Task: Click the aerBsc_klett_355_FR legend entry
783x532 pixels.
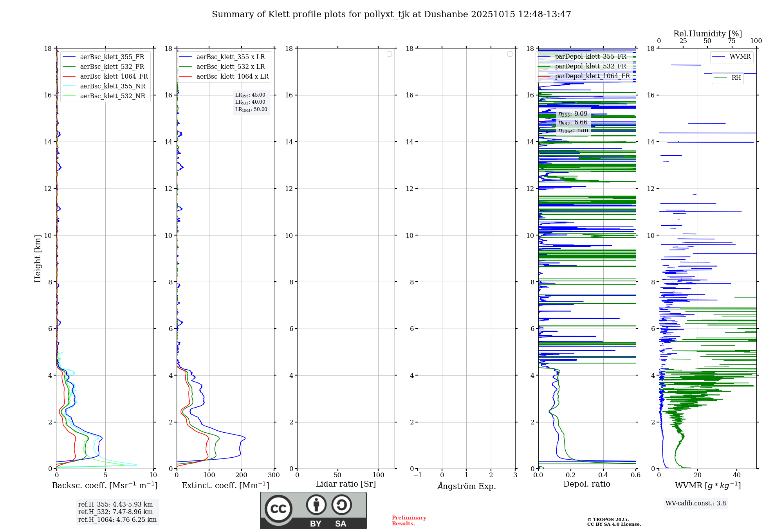Action: point(112,57)
